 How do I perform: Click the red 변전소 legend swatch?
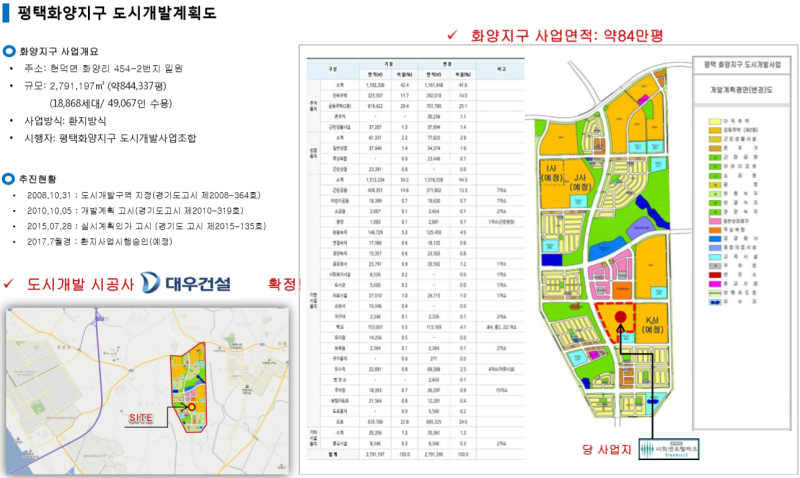point(714,275)
